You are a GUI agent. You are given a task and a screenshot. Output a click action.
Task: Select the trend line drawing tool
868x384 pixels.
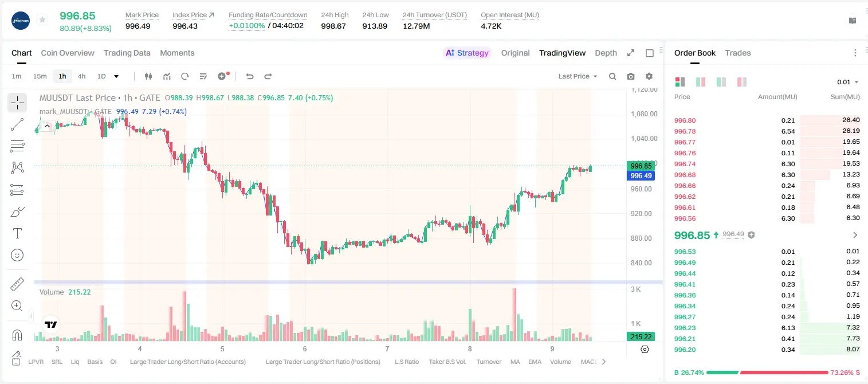tap(17, 124)
